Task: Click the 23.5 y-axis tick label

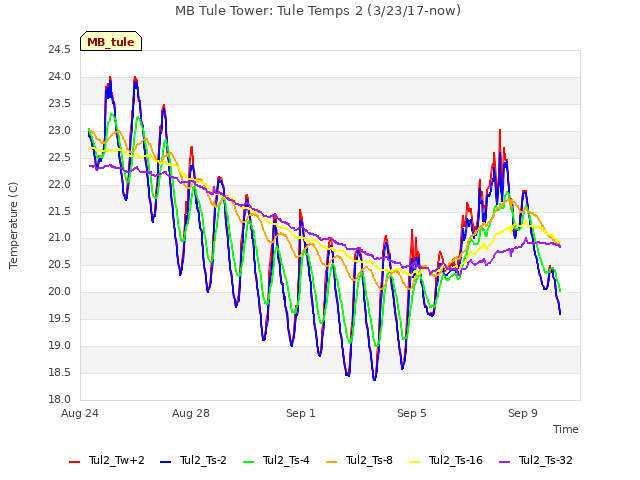Action: tap(60, 104)
